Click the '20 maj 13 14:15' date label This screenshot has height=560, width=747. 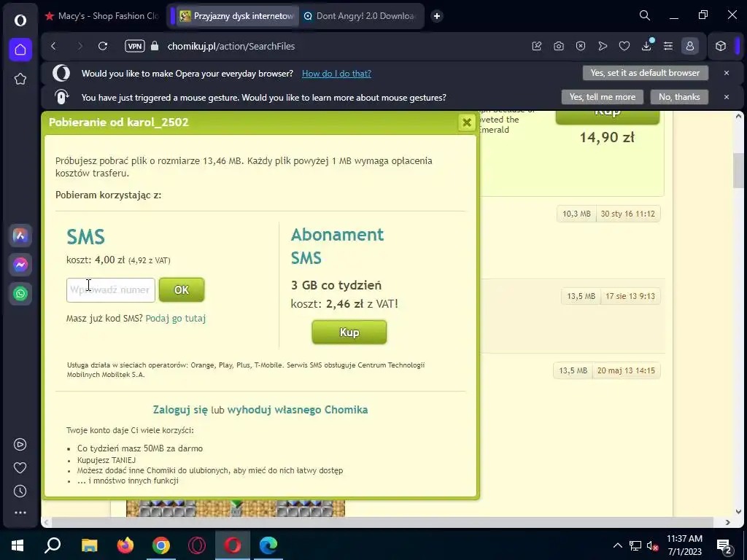626,370
